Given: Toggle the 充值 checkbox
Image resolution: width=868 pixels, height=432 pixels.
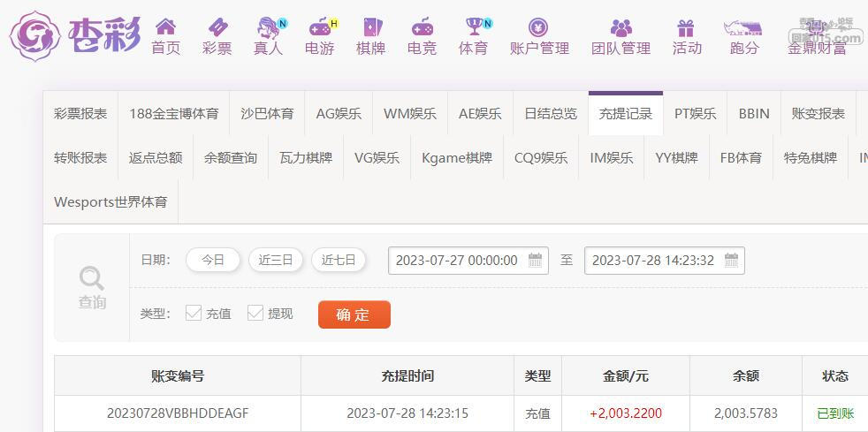Looking at the screenshot, I should point(194,314).
